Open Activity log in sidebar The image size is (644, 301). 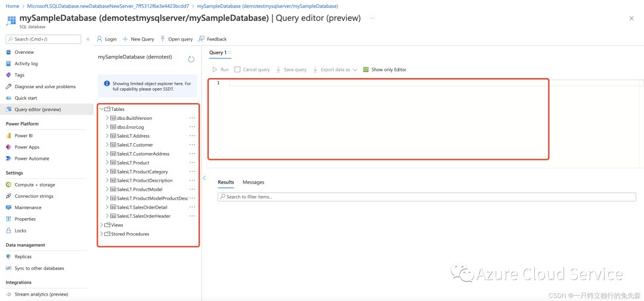click(x=26, y=64)
